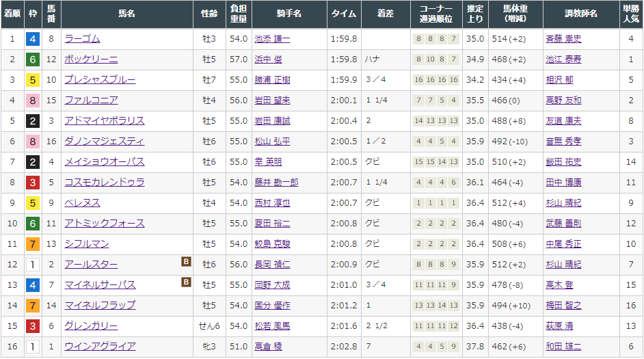Open the マイネルサーパス horse link
This screenshot has height=359, width=644.
click(100, 285)
